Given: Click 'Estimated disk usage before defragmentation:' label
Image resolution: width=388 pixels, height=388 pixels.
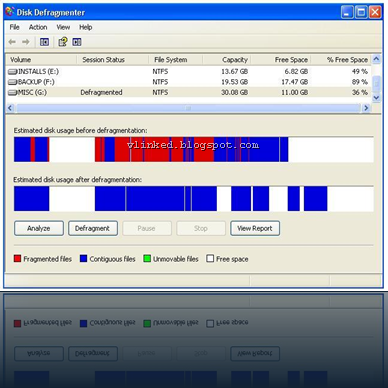Looking at the screenshot, I should [x=80, y=131].
